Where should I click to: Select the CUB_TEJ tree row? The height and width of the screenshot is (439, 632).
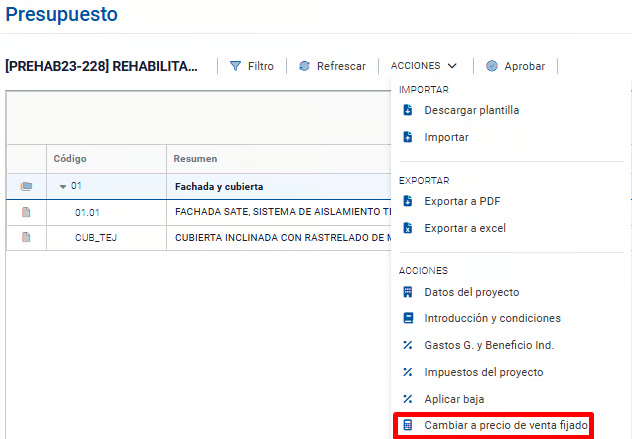click(96, 238)
